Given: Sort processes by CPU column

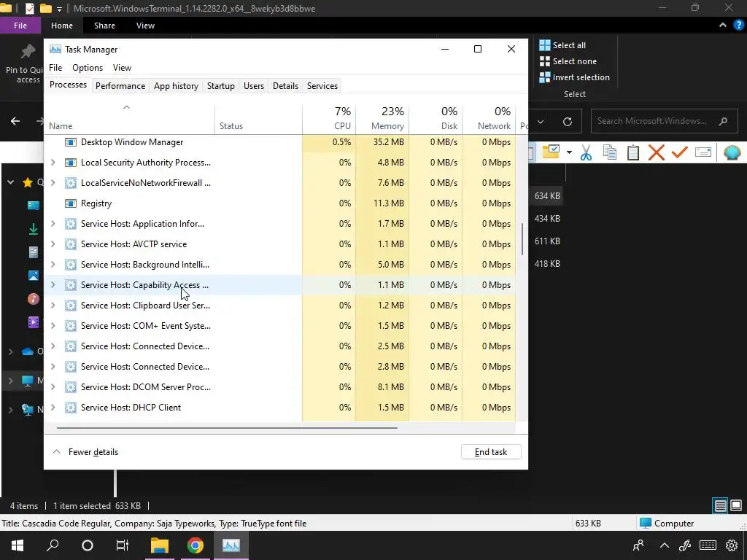Looking at the screenshot, I should (x=329, y=117).
